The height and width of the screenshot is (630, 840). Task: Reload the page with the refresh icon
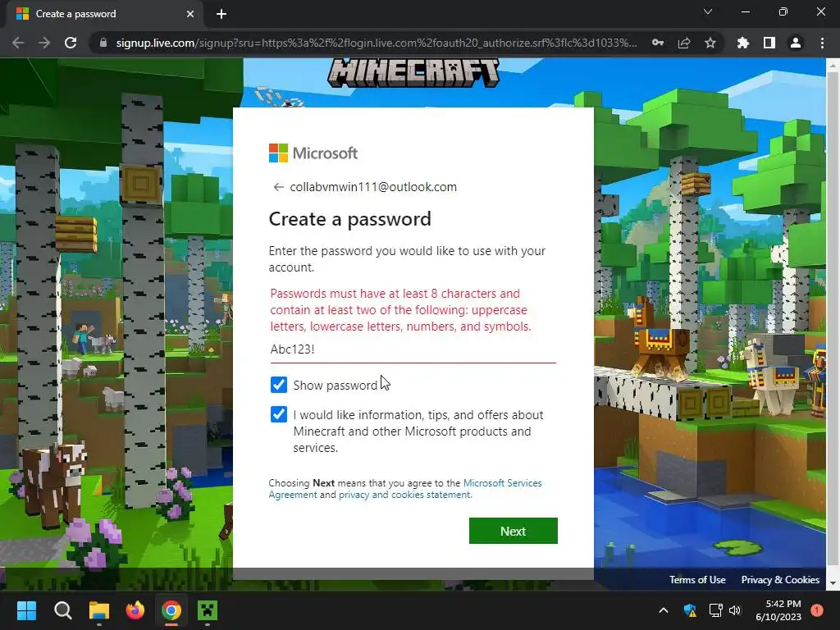coord(71,43)
